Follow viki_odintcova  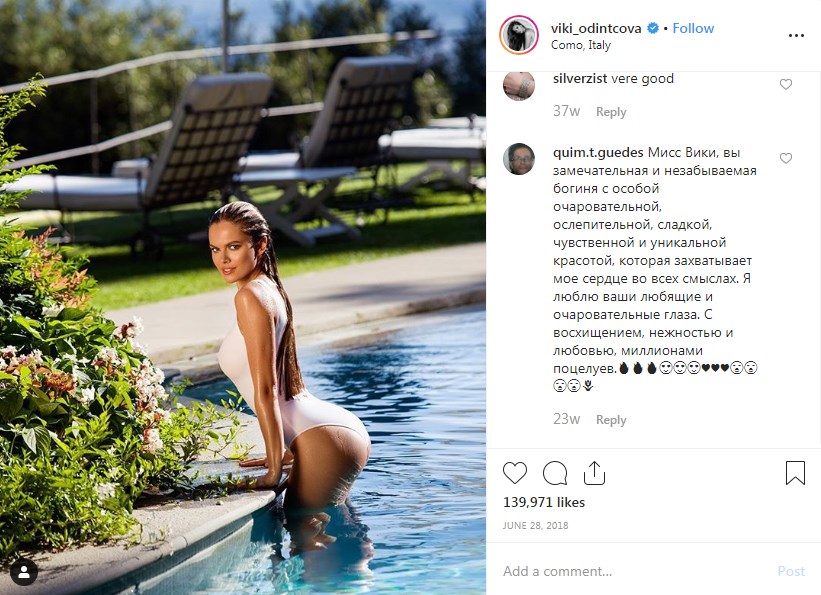pos(693,28)
